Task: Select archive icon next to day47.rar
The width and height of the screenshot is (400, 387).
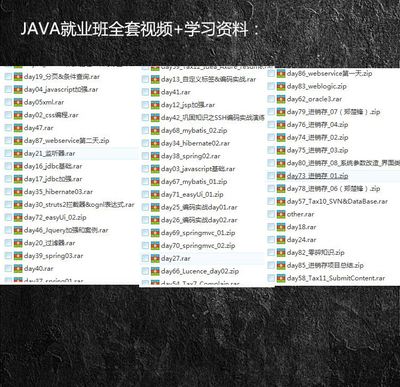Action: 18,128
